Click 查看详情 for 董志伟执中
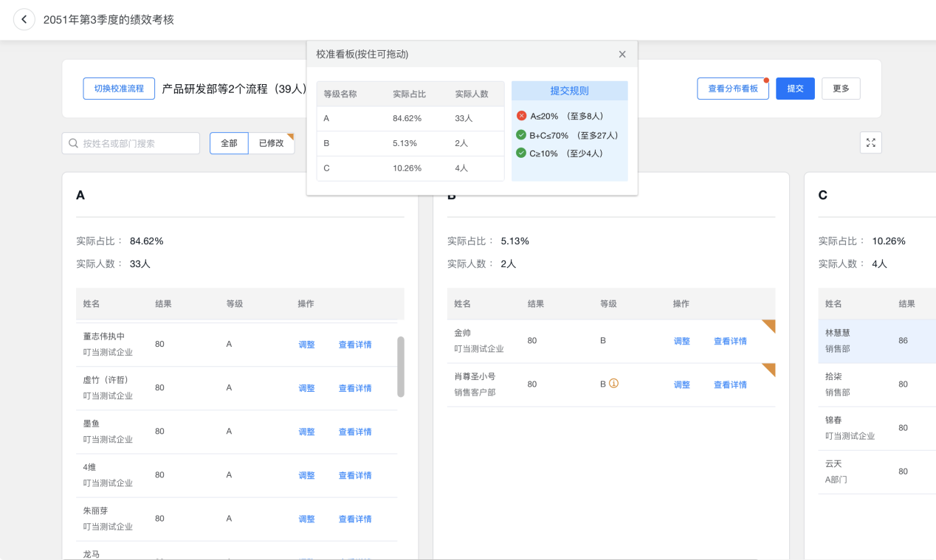This screenshot has width=936, height=560. (355, 345)
